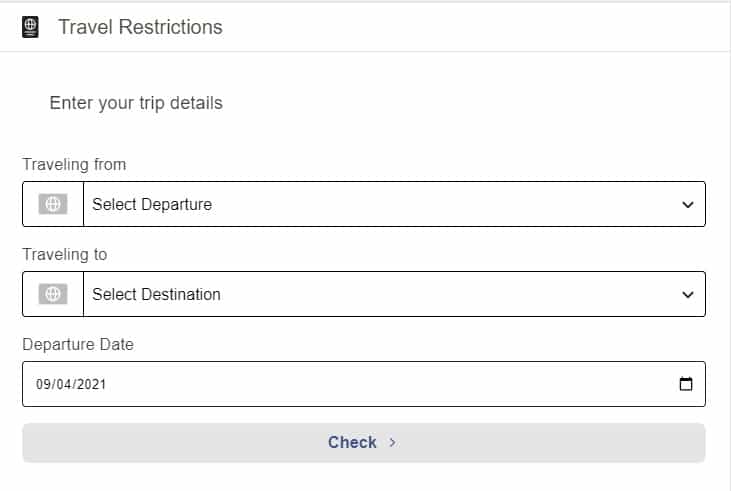Click the passport icon beside Travel Restrictions

point(30,27)
